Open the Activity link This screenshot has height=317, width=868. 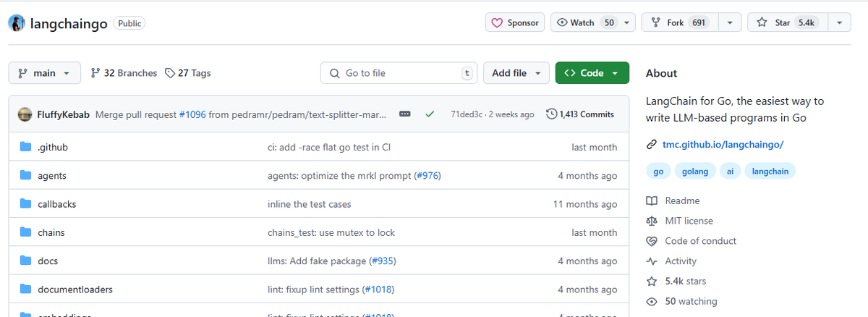coord(681,261)
